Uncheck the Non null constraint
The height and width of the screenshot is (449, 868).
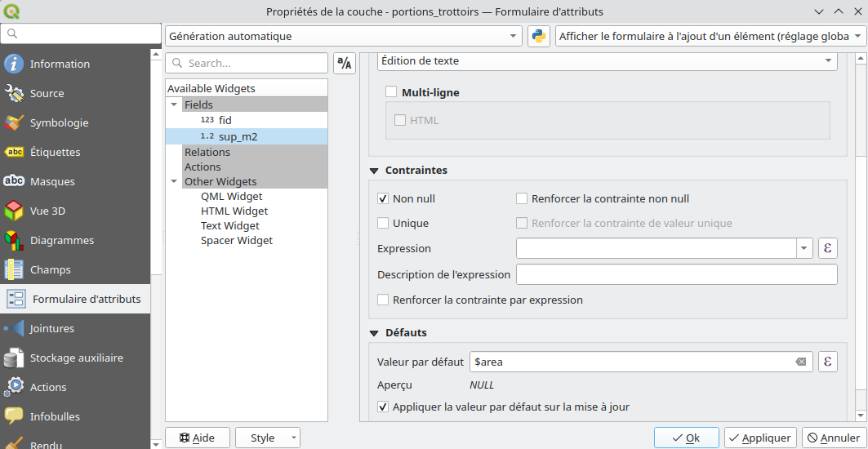point(383,198)
